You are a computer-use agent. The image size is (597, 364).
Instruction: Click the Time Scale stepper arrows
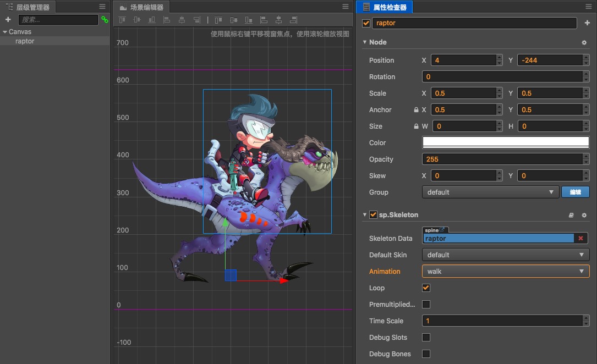coord(586,321)
